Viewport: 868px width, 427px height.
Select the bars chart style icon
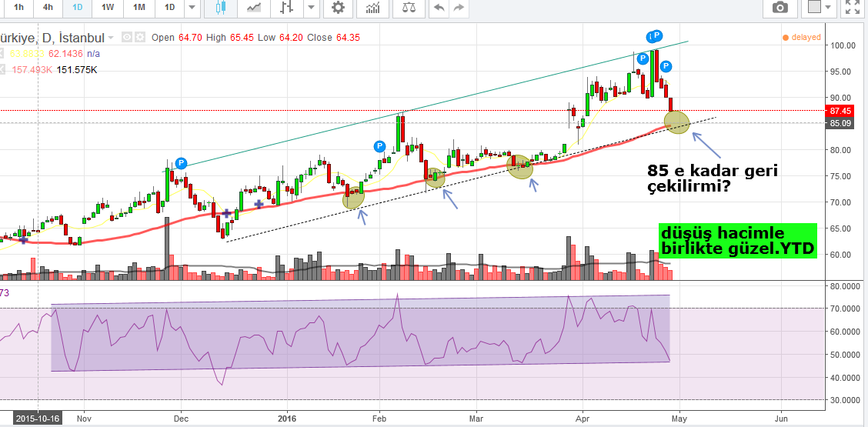click(x=287, y=8)
